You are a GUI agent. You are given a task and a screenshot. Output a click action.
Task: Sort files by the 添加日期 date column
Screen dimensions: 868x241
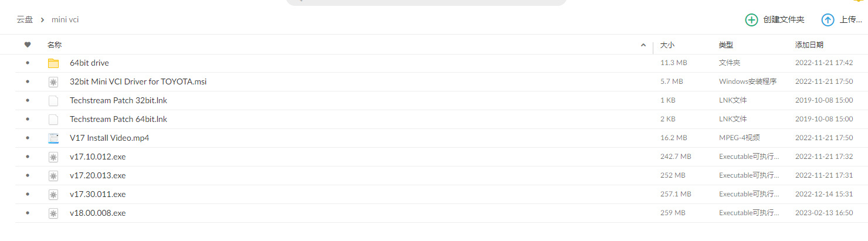click(x=809, y=45)
